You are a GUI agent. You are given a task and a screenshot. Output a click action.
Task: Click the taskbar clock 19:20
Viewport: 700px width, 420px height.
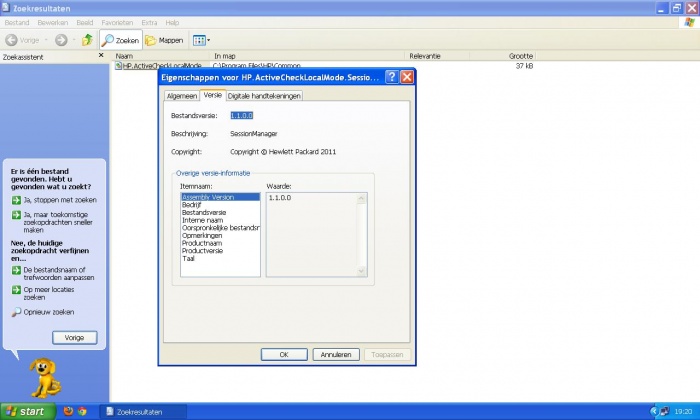pos(683,412)
